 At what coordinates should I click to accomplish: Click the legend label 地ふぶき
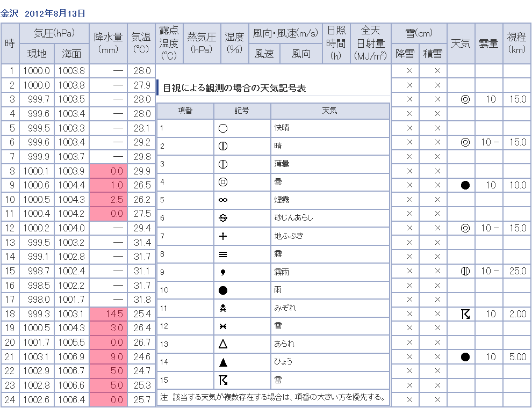click(x=289, y=236)
